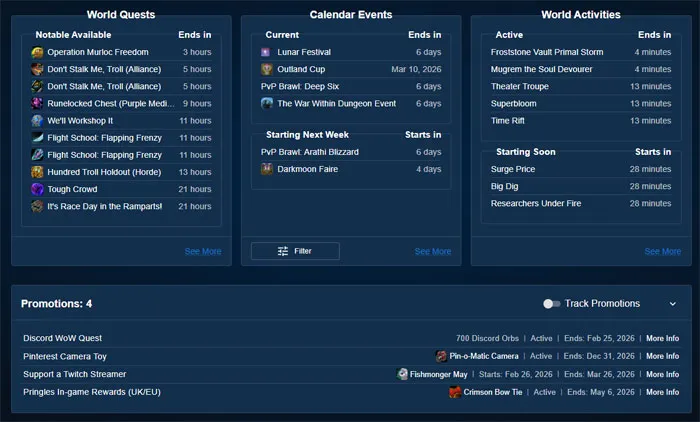700x422 pixels.
Task: Select Hundred Troll Holdout (Horde) quest
Action: coord(104,172)
